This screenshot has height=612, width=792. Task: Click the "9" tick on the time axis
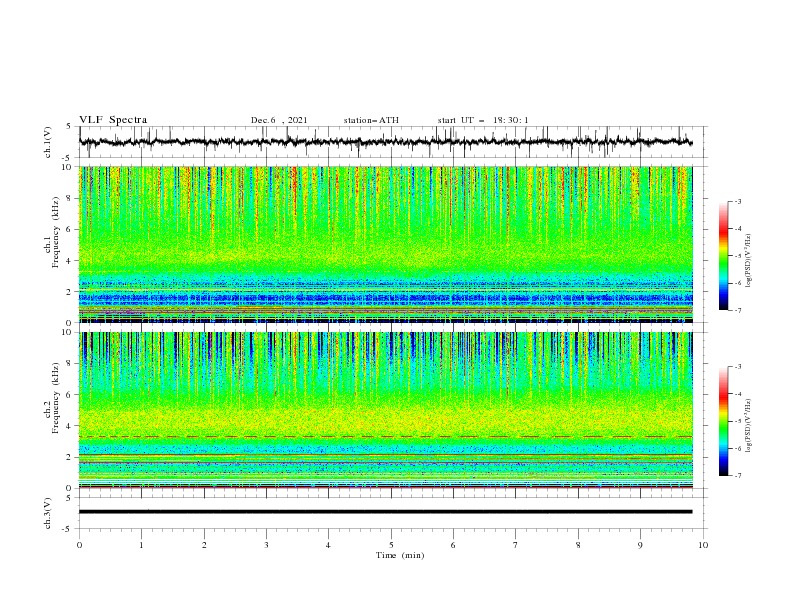click(x=640, y=545)
